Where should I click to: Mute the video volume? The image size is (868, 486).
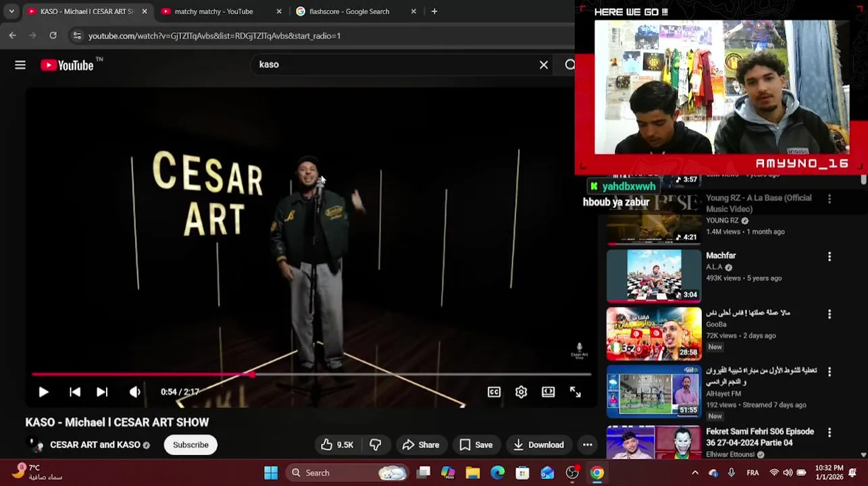[135, 391]
